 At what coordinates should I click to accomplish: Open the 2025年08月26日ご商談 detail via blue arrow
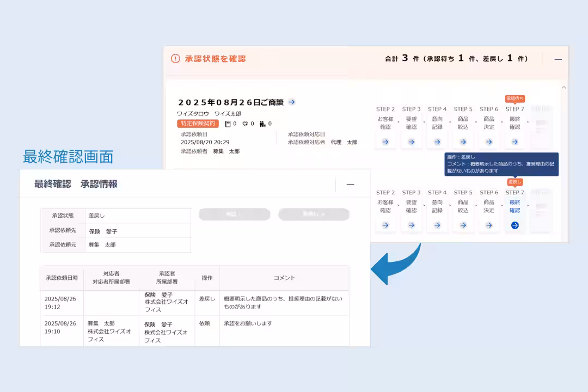click(x=291, y=102)
